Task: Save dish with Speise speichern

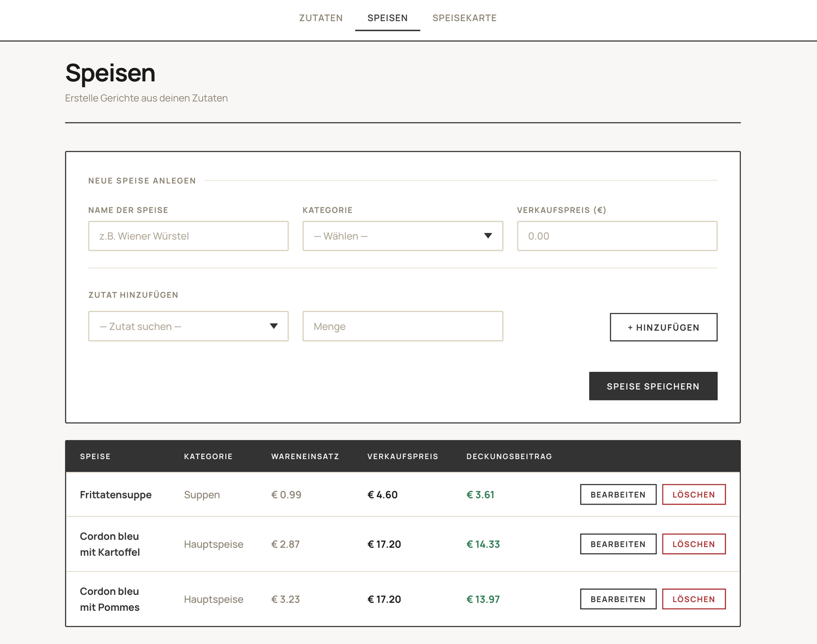Action: [653, 386]
